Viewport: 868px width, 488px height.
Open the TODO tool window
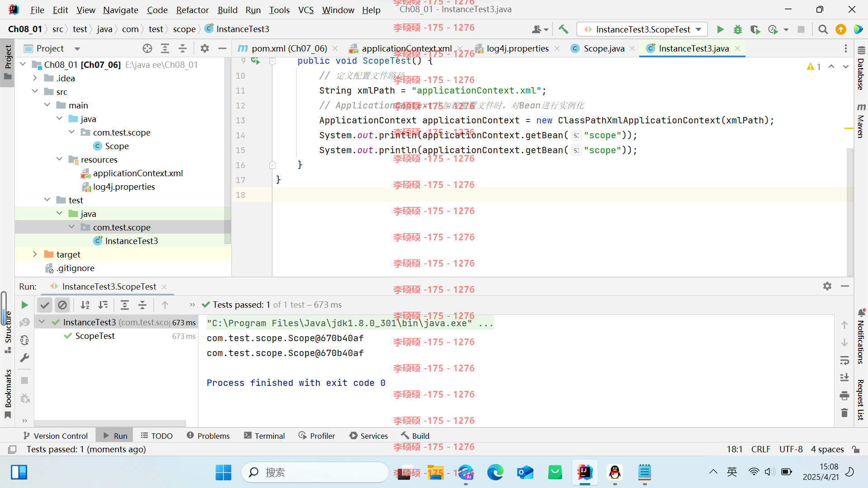[x=157, y=436]
